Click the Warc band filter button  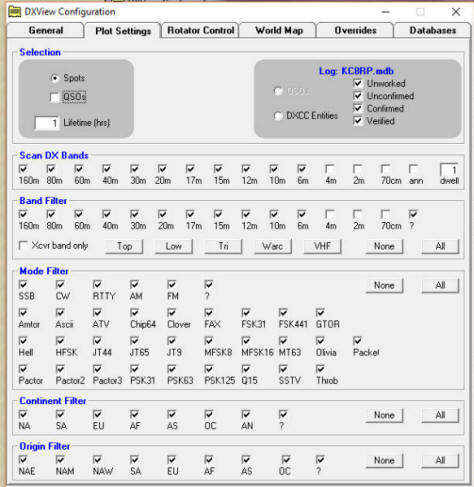pyautogui.click(x=273, y=246)
